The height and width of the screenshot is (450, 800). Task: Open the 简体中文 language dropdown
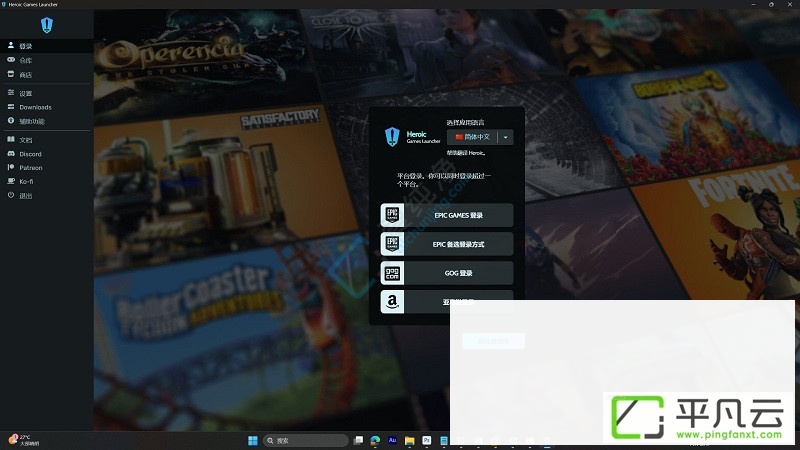point(480,137)
